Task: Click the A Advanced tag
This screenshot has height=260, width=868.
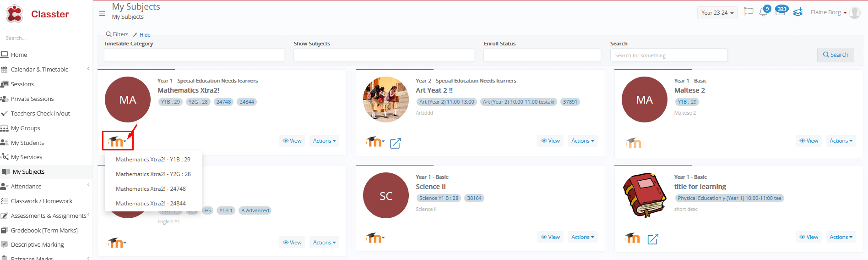Action: [255, 210]
